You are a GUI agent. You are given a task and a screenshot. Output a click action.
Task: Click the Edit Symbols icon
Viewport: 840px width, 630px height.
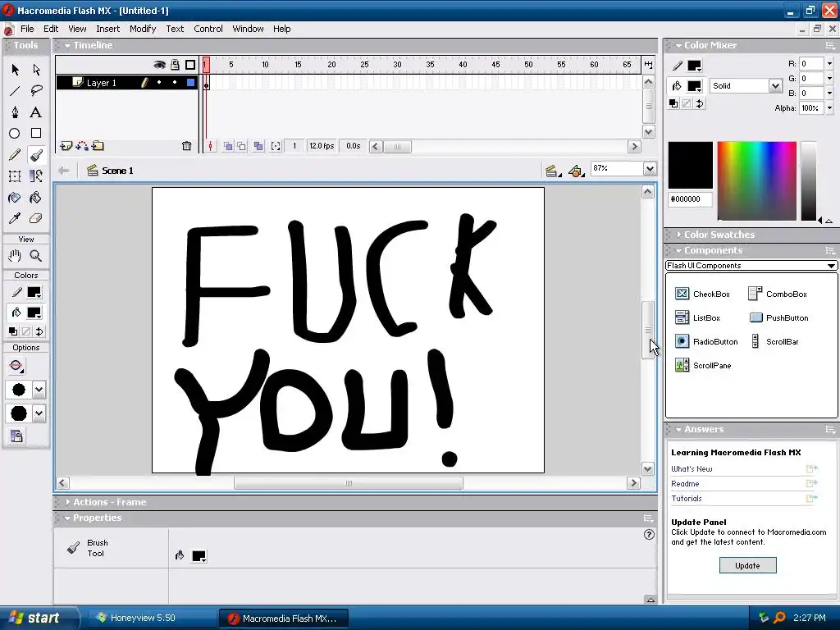tap(576, 171)
